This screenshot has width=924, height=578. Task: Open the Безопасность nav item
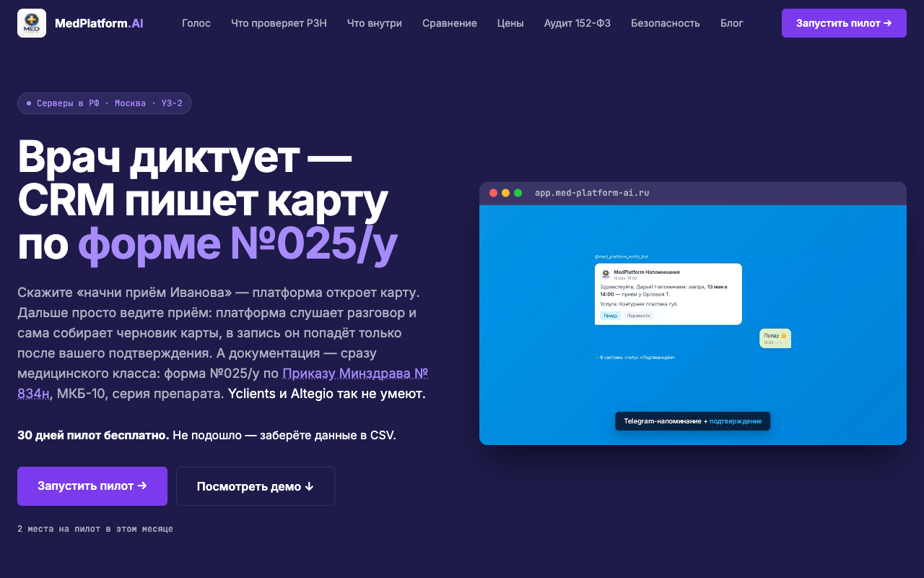666,23
